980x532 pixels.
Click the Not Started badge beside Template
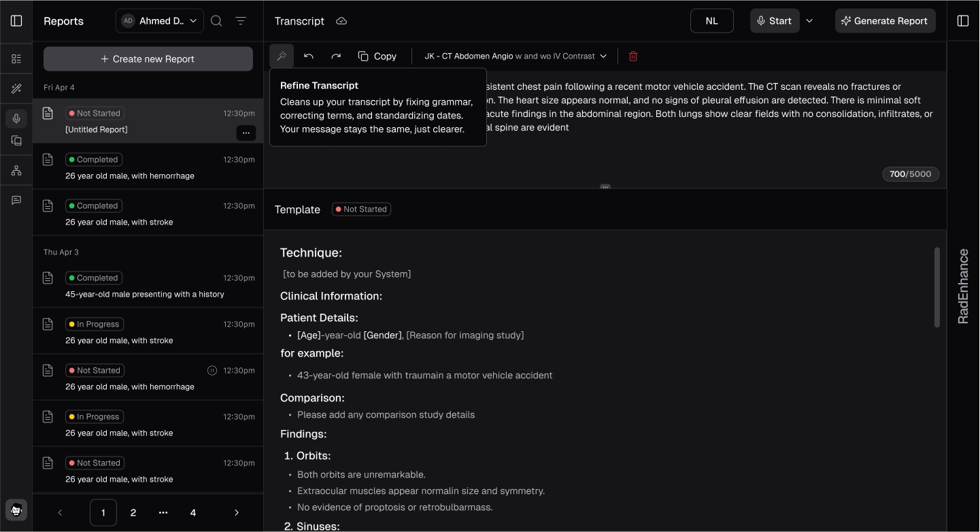click(x=361, y=210)
